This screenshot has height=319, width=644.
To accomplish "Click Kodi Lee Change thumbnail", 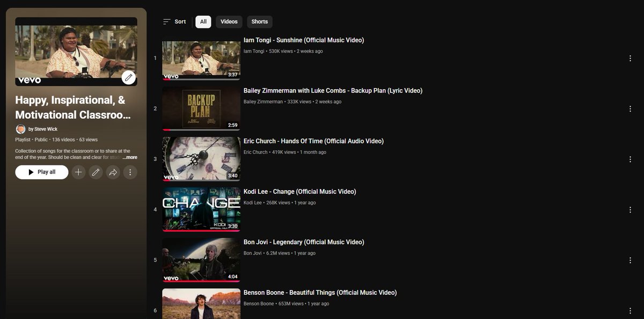I will pos(201,209).
